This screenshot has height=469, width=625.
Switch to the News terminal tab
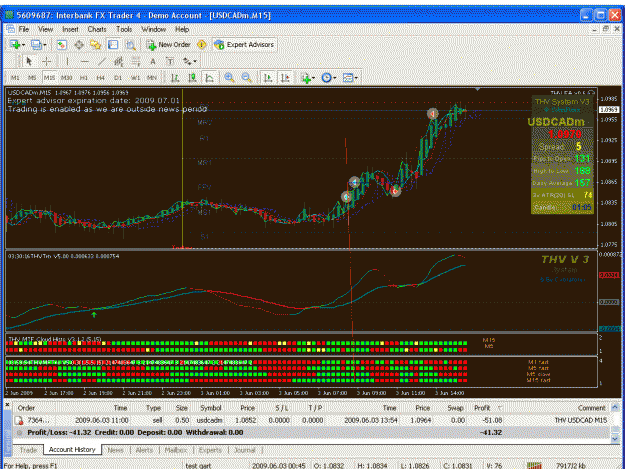(115, 450)
